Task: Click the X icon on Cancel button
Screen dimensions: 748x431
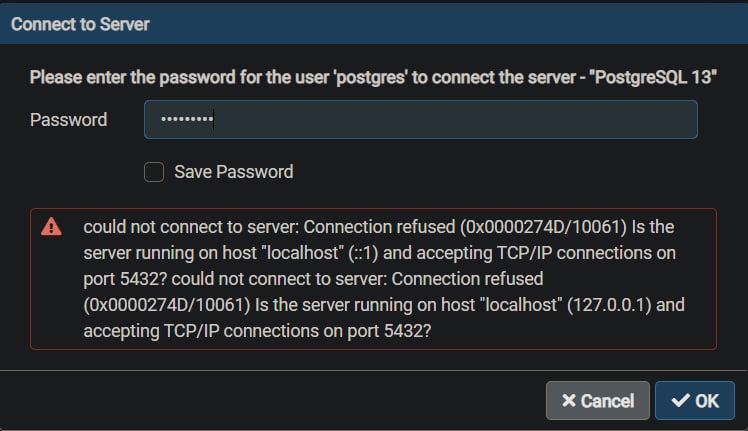Action: pos(569,400)
